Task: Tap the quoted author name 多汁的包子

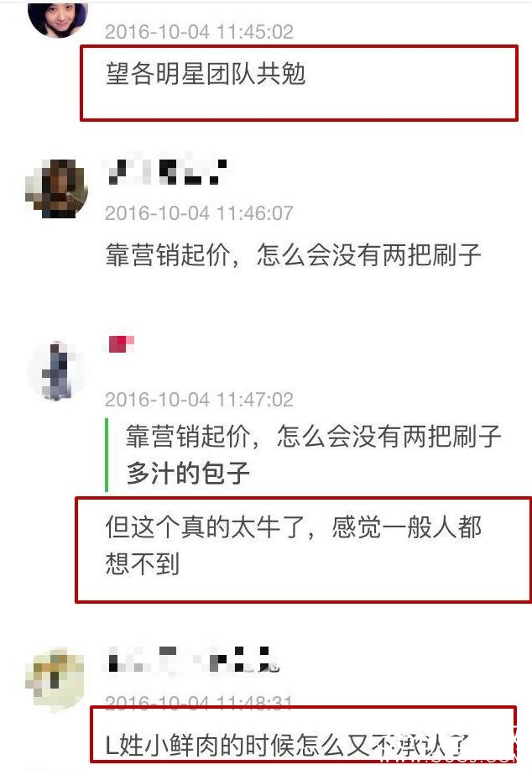Action: [187, 473]
